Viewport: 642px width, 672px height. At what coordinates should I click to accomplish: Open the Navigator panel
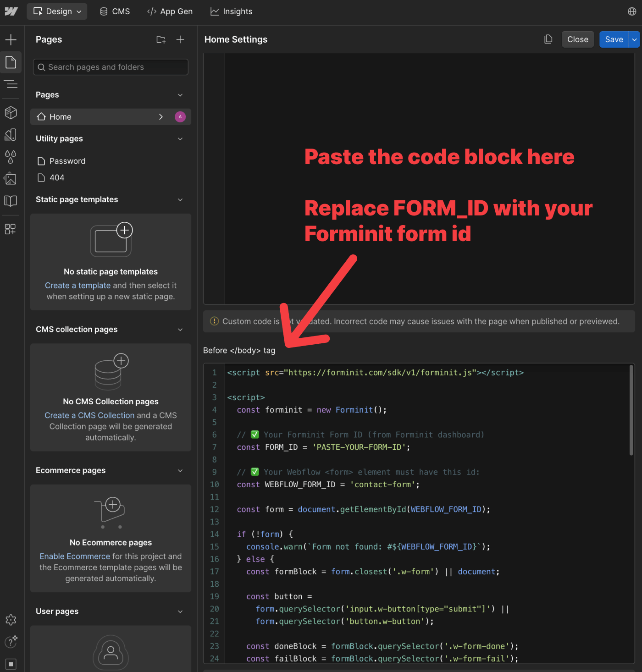11,84
